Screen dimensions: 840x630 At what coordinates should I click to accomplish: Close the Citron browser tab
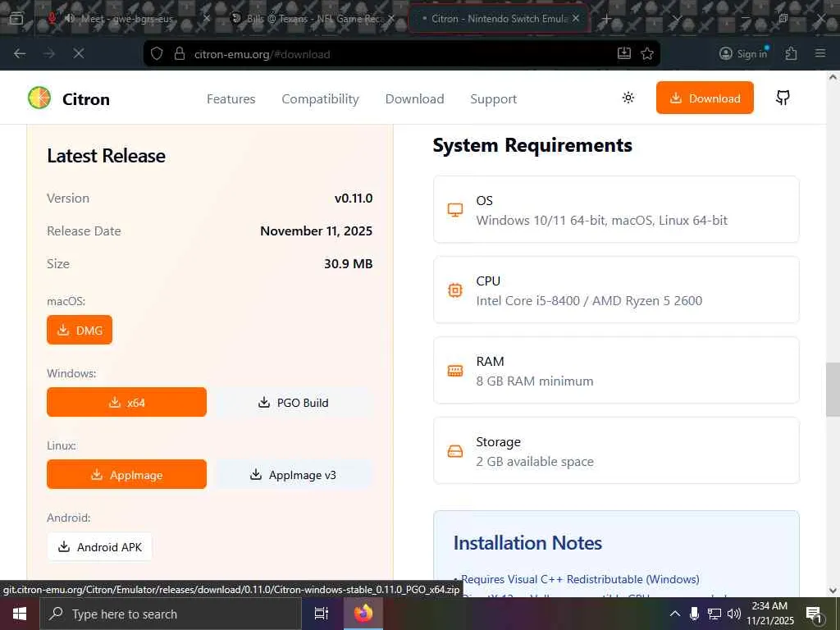point(576,18)
